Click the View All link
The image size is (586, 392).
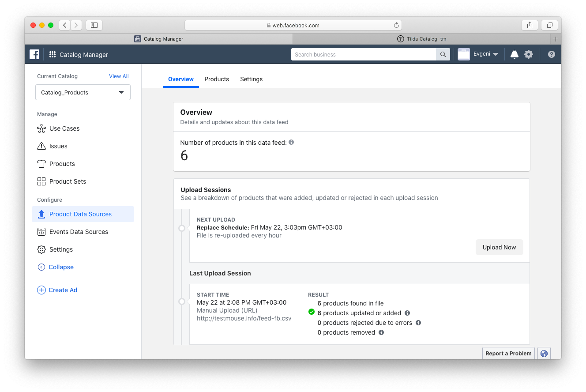click(x=119, y=76)
